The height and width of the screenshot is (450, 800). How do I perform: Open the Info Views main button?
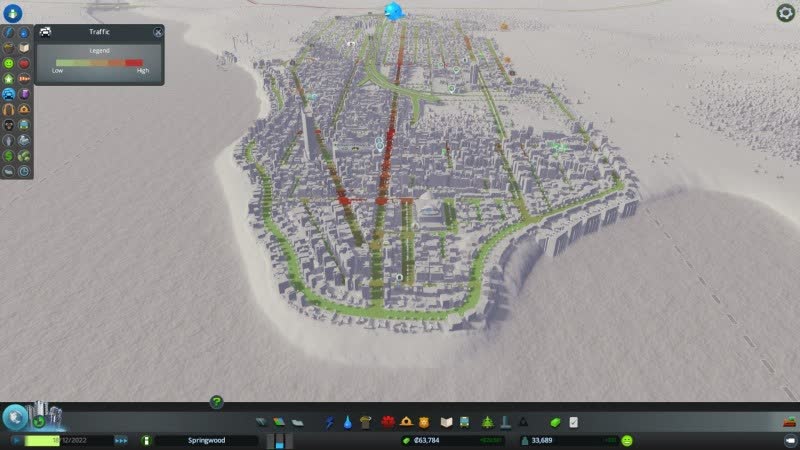click(12, 13)
